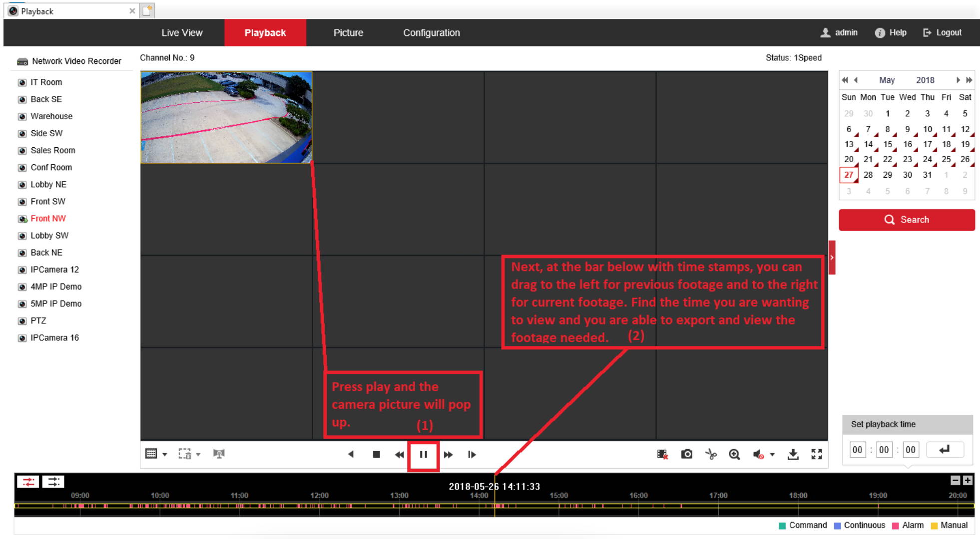Click the timeline at the 10:00 mark
This screenshot has height=539, width=980.
[160, 506]
